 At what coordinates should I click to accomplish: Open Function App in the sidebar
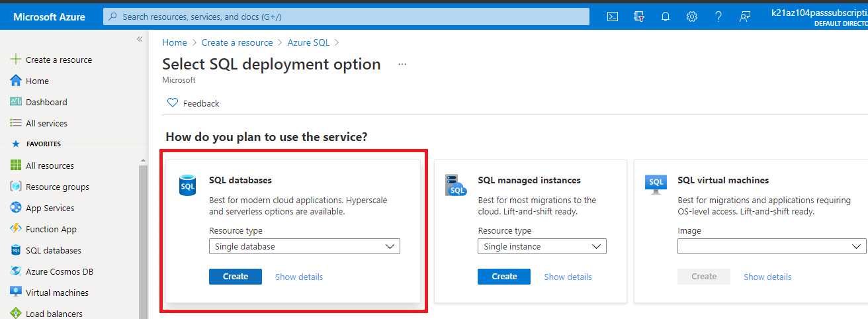[x=51, y=229]
